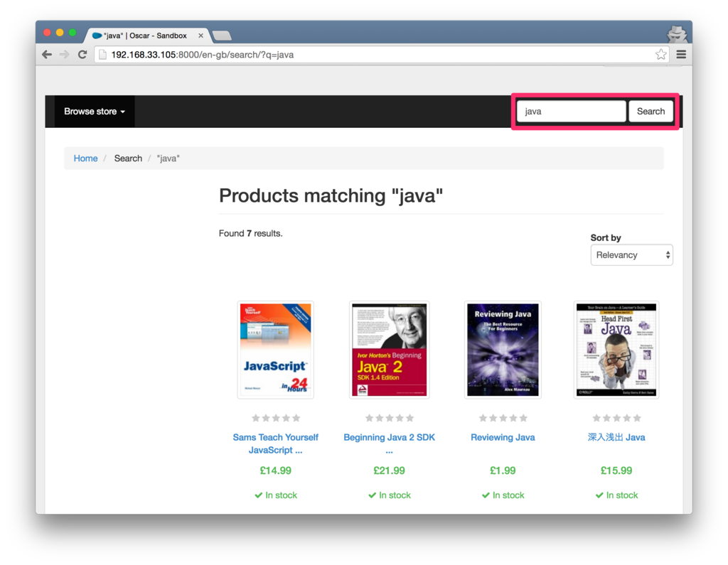Click star rating under JavaScript book

[276, 418]
